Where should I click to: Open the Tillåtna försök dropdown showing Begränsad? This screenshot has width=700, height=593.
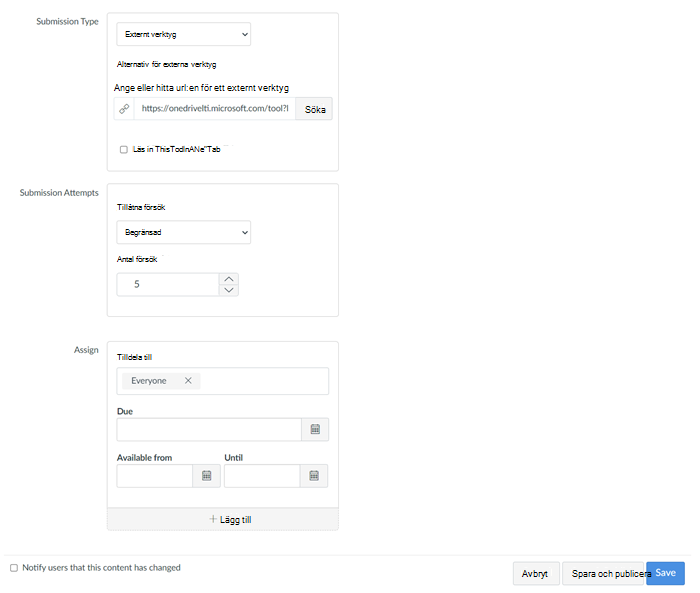[183, 232]
